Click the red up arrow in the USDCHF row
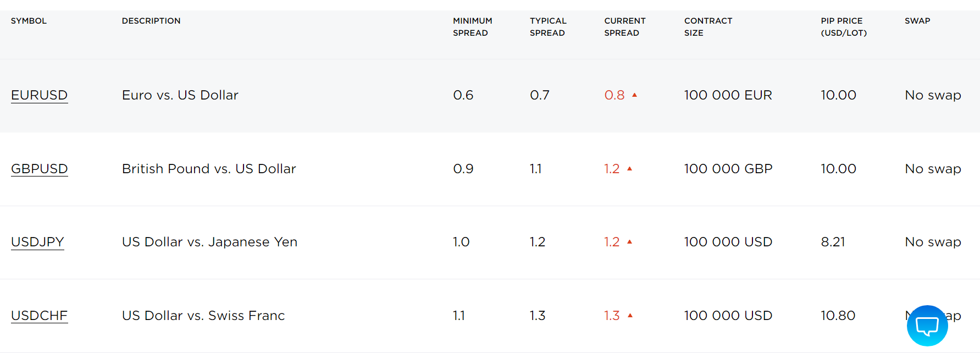This screenshot has width=980, height=353. tap(630, 316)
